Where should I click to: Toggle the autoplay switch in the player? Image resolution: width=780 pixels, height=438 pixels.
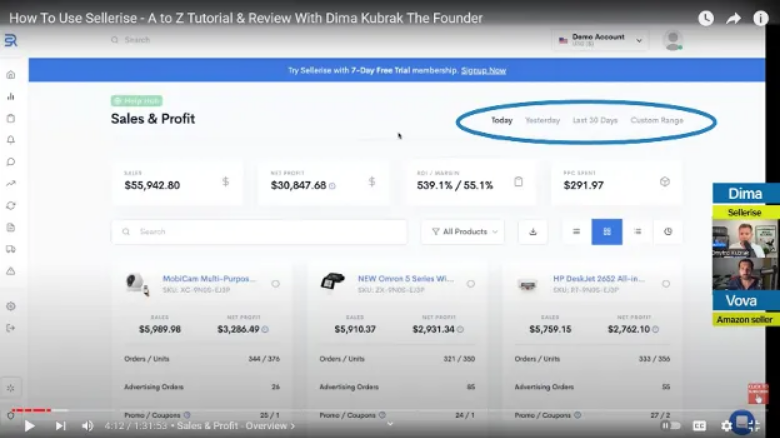click(671, 426)
